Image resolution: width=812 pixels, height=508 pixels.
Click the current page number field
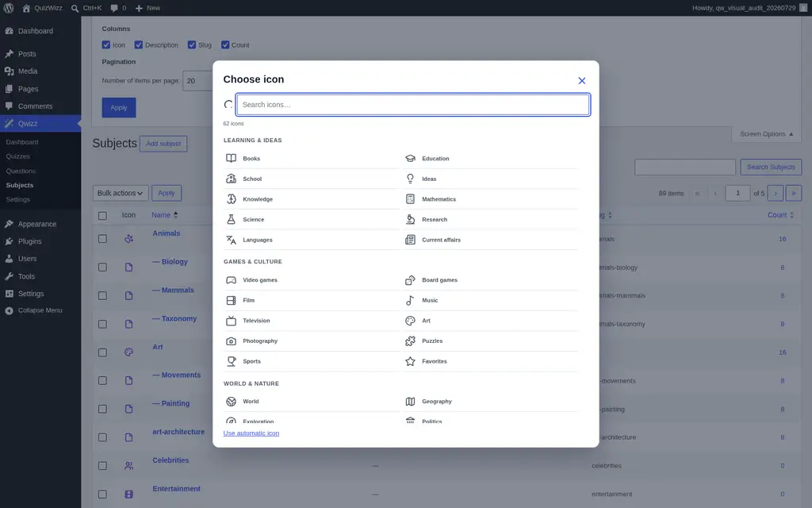pos(737,193)
